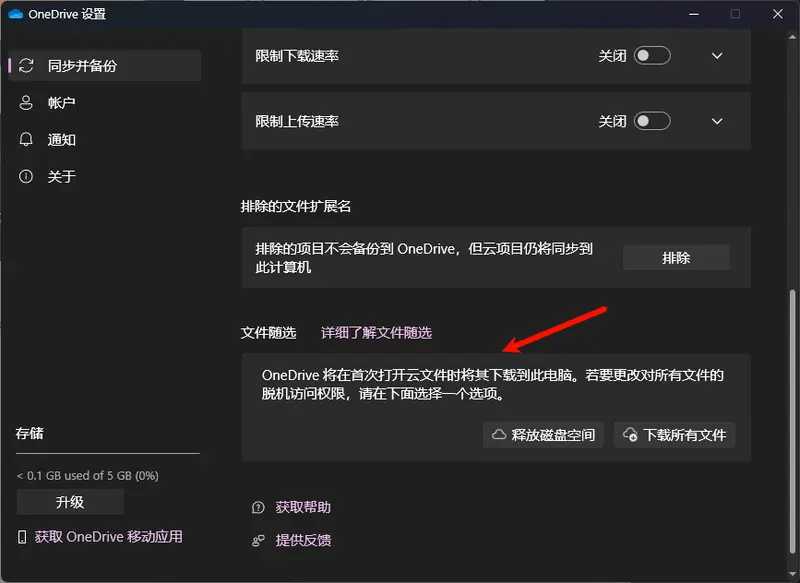Click the OneDrive cloud icon in title bar
Screen dimensions: 800x583
[15, 14]
